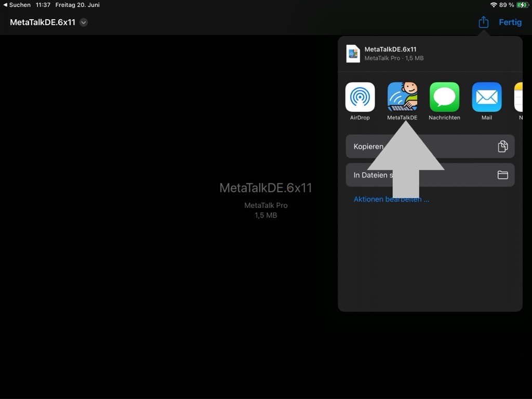Tap Fertig to close preview

click(510, 22)
